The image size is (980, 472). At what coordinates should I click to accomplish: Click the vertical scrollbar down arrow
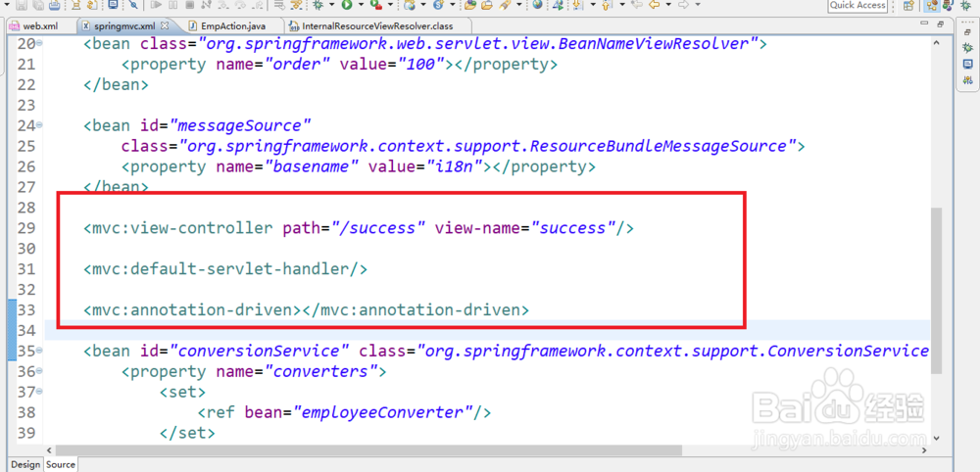936,437
